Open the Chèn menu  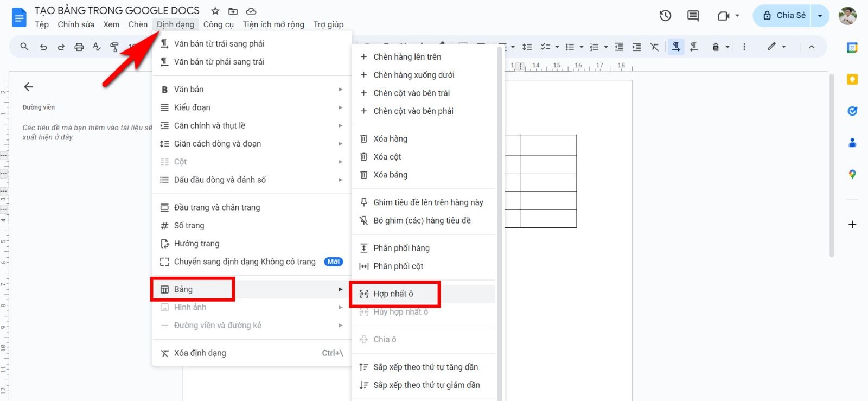138,24
